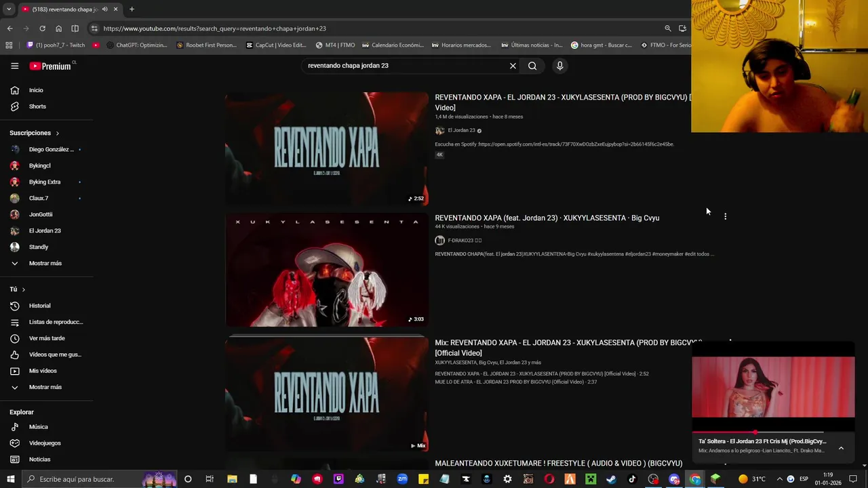Screen dimensions: 868x488
Task: Start voice search with microphone
Action: click(x=559, y=66)
